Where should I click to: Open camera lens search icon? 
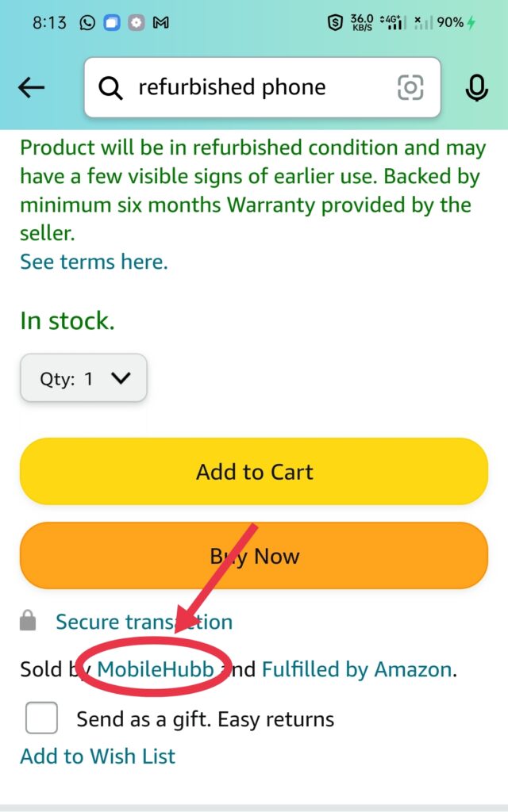410,87
